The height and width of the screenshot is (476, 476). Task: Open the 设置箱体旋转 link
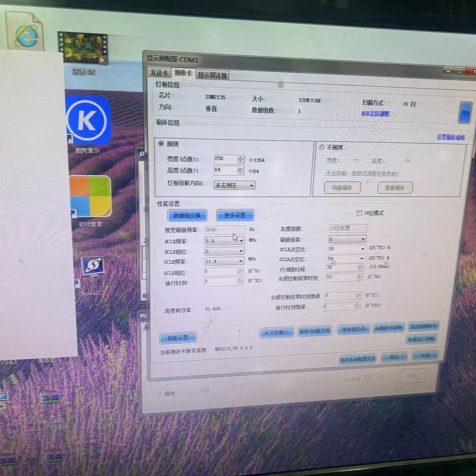(451, 137)
